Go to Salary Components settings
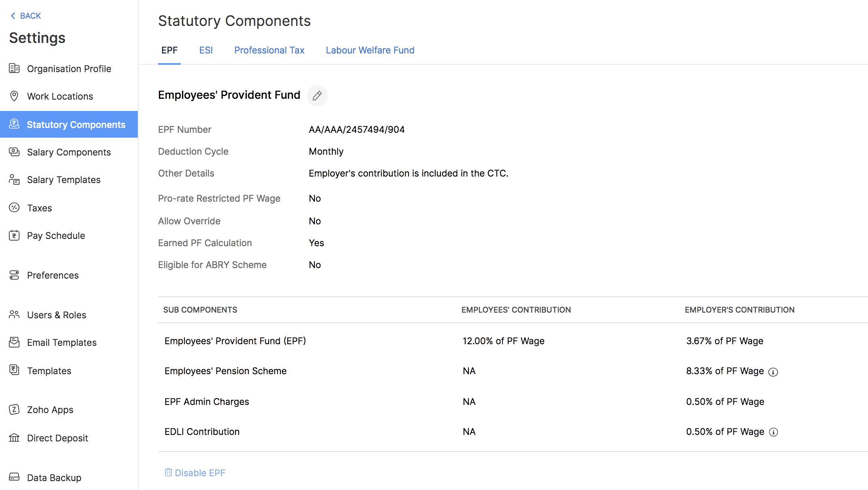868x490 pixels. coord(69,152)
